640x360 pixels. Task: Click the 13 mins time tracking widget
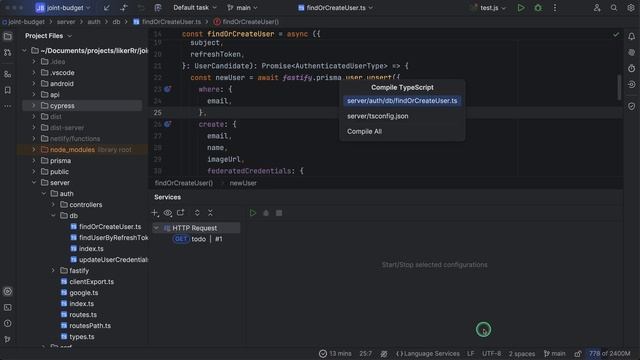pos(335,353)
